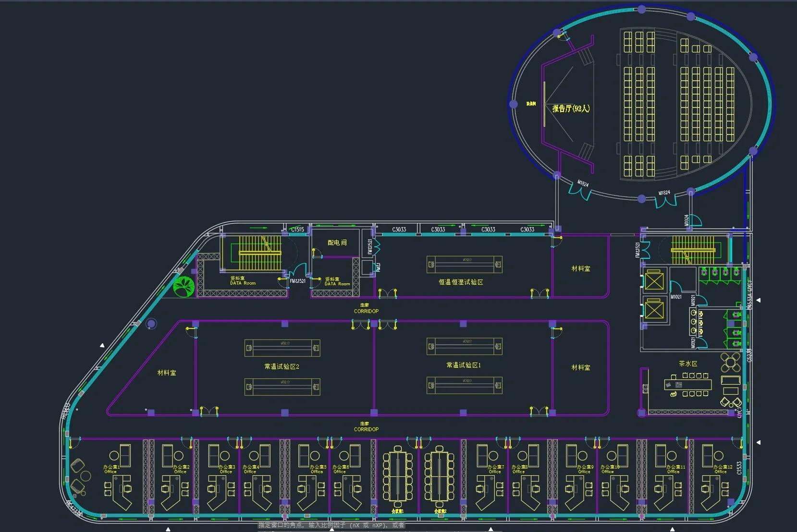Viewport: 797px width, 532px height.
Task: Select the lower elevator car symbol
Action: pos(654,310)
